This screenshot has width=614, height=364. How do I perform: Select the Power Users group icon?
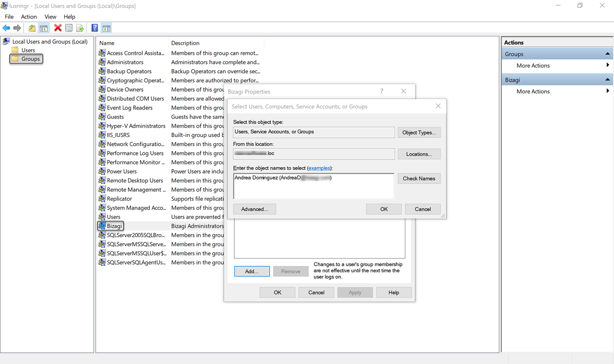click(102, 171)
